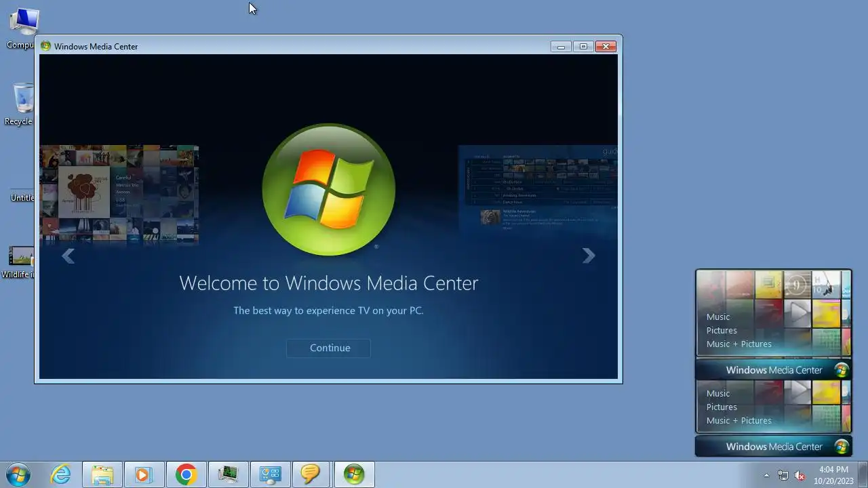Open the yellow speech bubble taskbar app
Viewport: 868px width, 488px height.
pyautogui.click(x=311, y=474)
